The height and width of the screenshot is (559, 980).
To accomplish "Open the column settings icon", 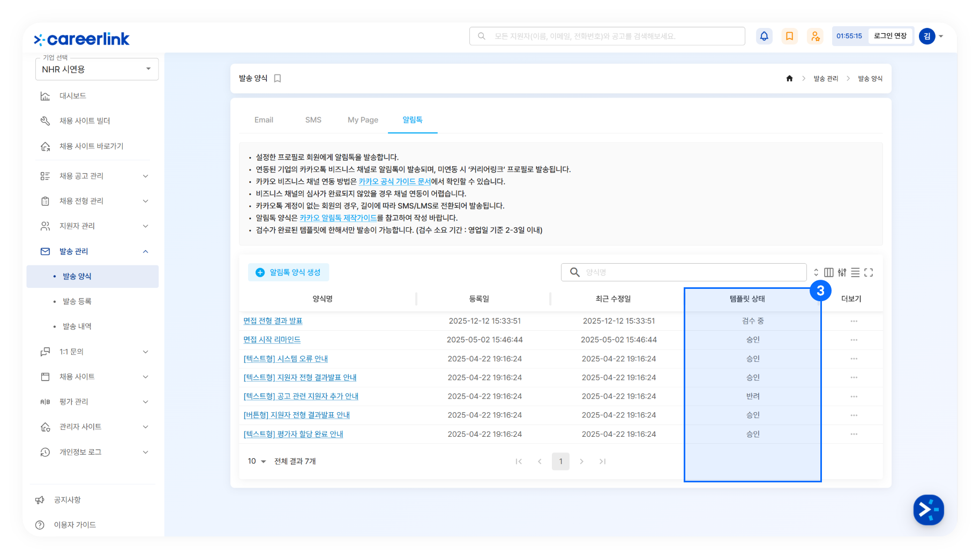I will click(x=829, y=272).
